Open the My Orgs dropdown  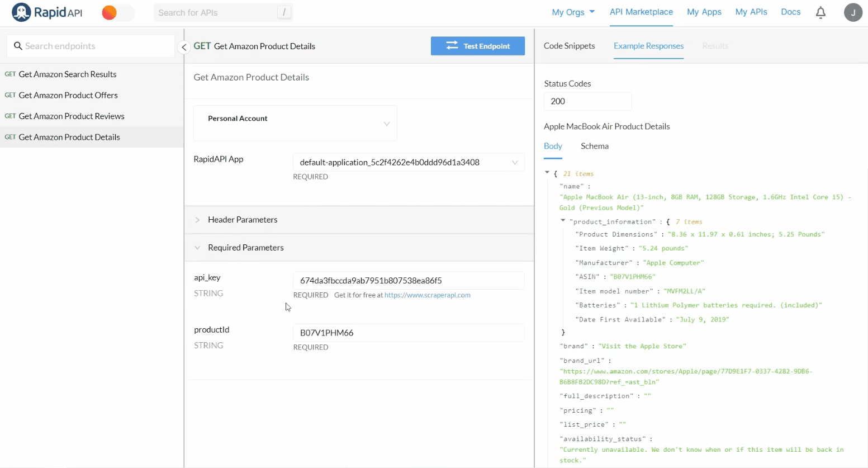pyautogui.click(x=573, y=12)
